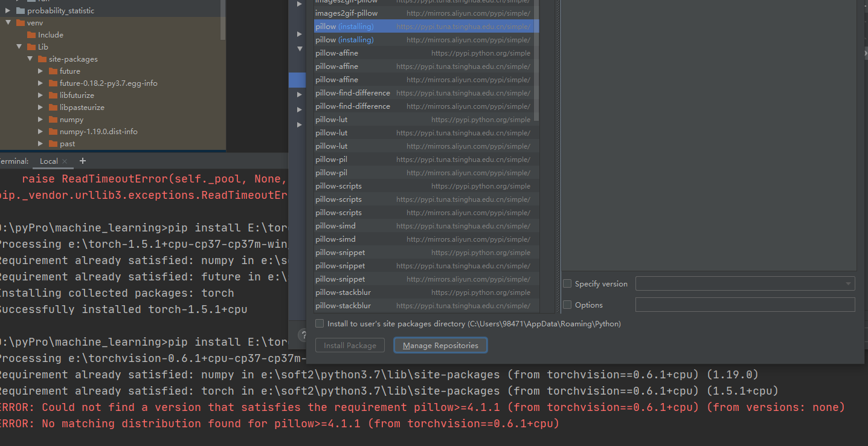This screenshot has height=446, width=868.
Task: Collapse the Lib folder arrow
Action: tap(19, 47)
